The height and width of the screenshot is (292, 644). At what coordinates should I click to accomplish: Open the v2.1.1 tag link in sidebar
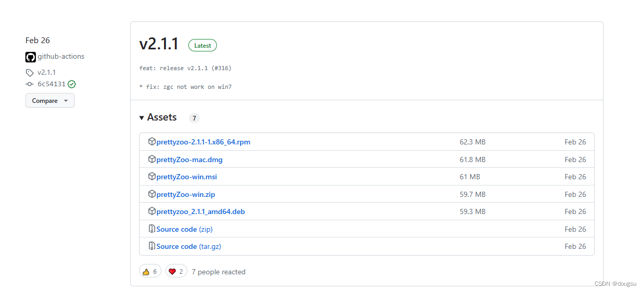point(47,73)
